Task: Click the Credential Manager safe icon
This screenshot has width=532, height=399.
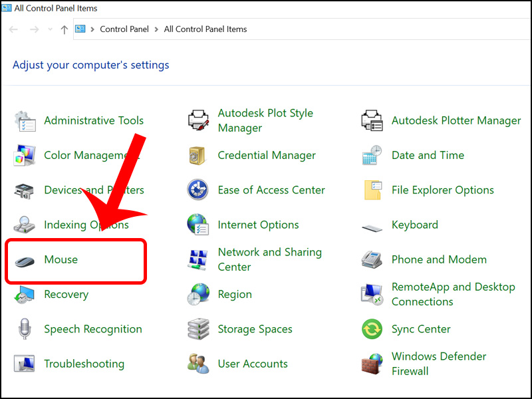Action: coord(198,156)
